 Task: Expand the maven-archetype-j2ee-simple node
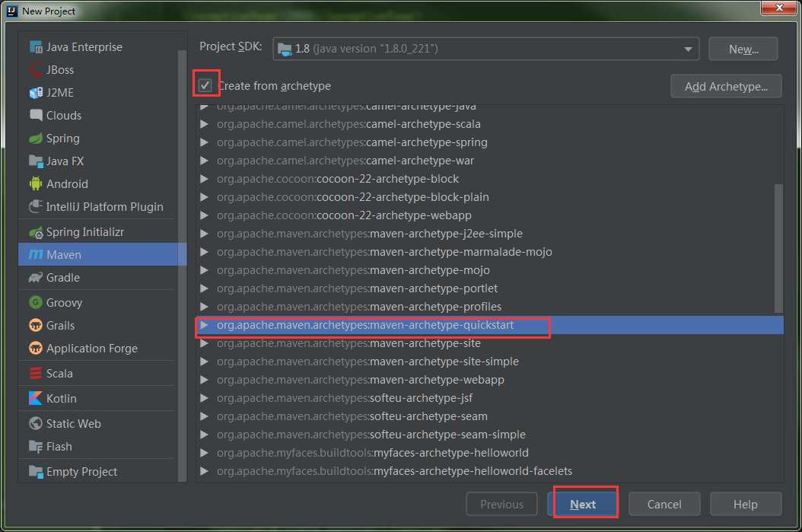[x=204, y=233]
